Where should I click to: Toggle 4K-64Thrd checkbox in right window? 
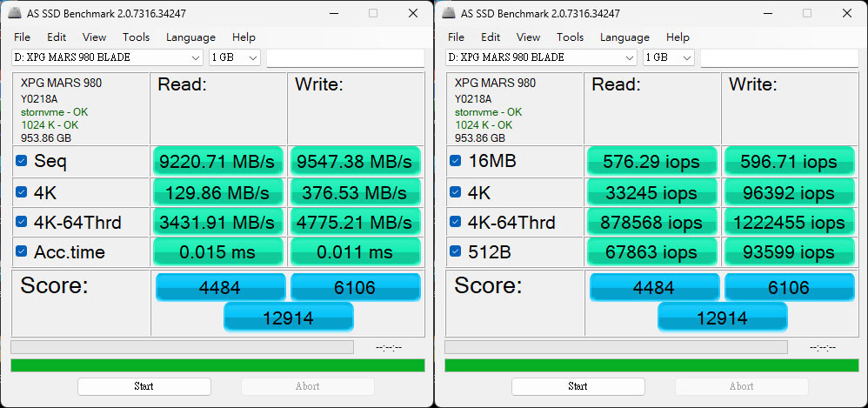click(456, 222)
